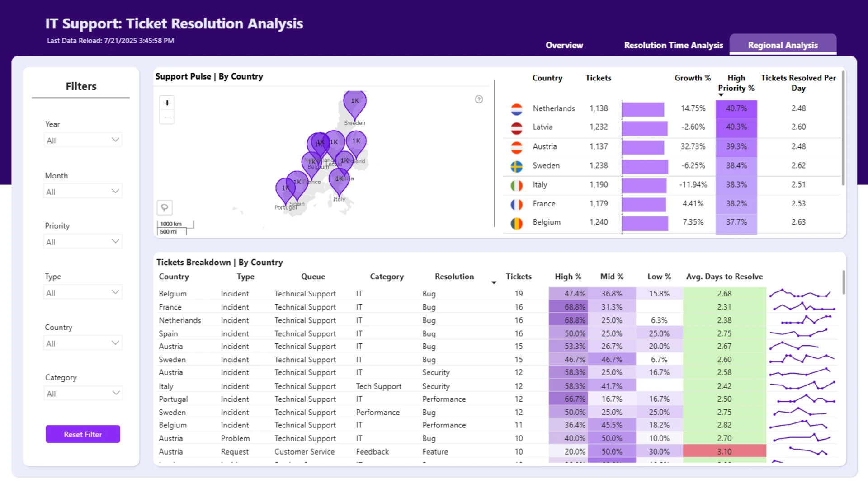Viewport: 868px width, 488px height.
Task: Click the Tickets Breakdown table scrollbar
Action: click(844, 282)
